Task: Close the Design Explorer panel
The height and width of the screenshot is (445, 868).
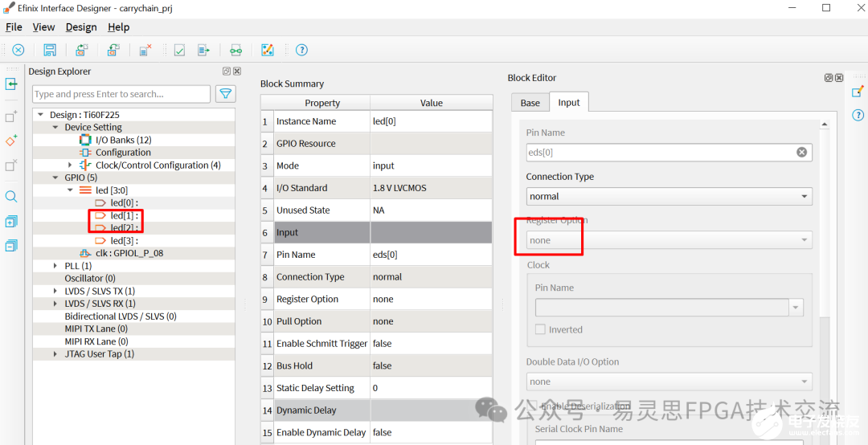Action: (237, 71)
